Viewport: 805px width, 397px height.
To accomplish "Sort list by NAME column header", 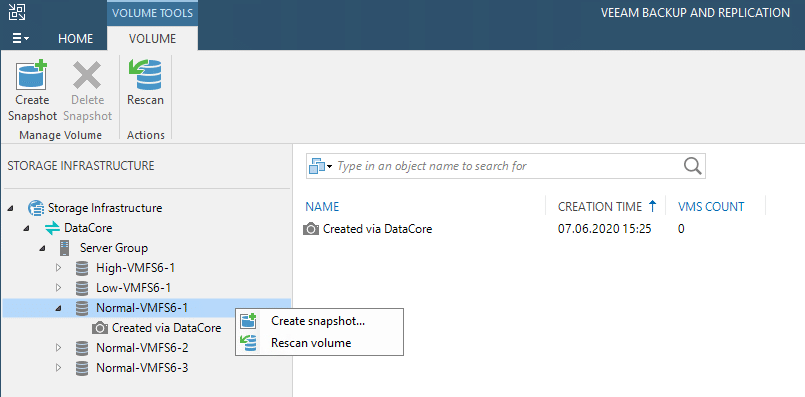I will [322, 207].
